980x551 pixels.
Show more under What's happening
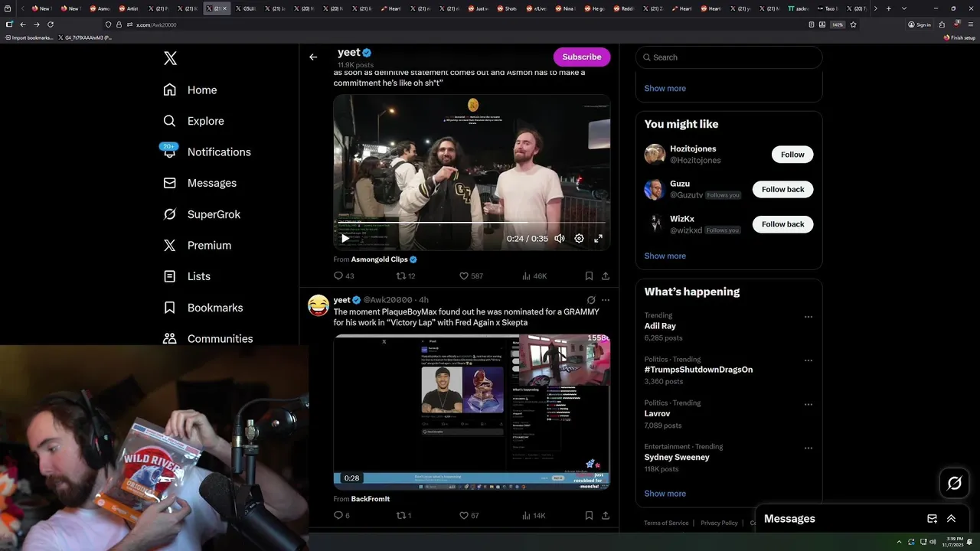665,494
